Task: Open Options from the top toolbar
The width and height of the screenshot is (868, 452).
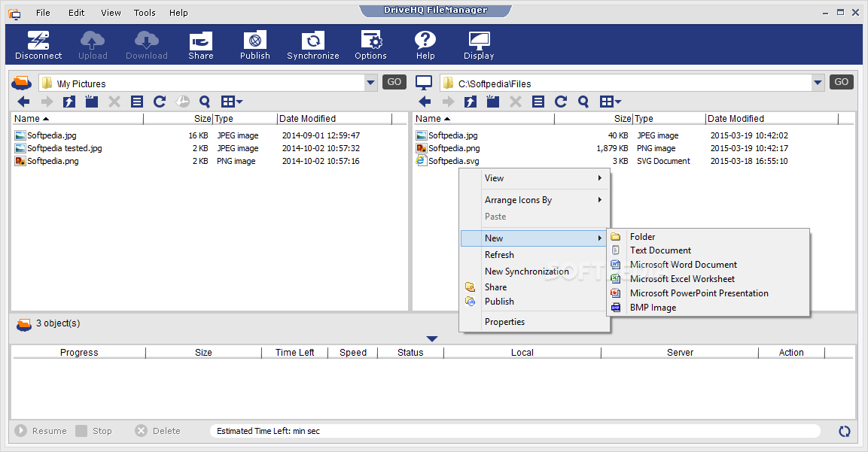Action: tap(370, 45)
